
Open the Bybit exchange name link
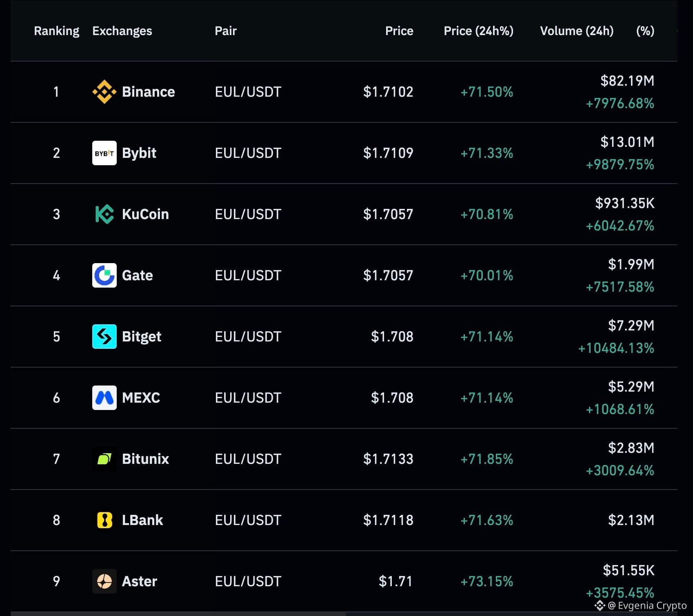click(x=139, y=153)
